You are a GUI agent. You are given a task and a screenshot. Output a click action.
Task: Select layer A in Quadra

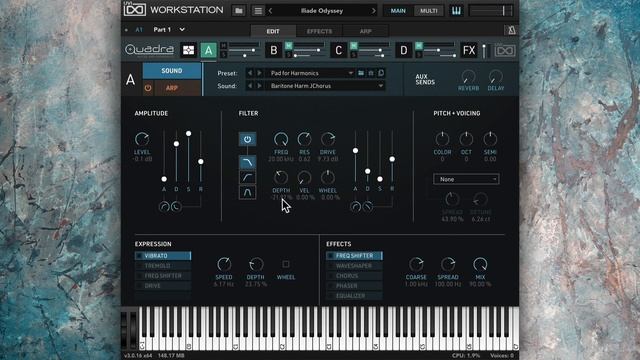tap(209, 50)
